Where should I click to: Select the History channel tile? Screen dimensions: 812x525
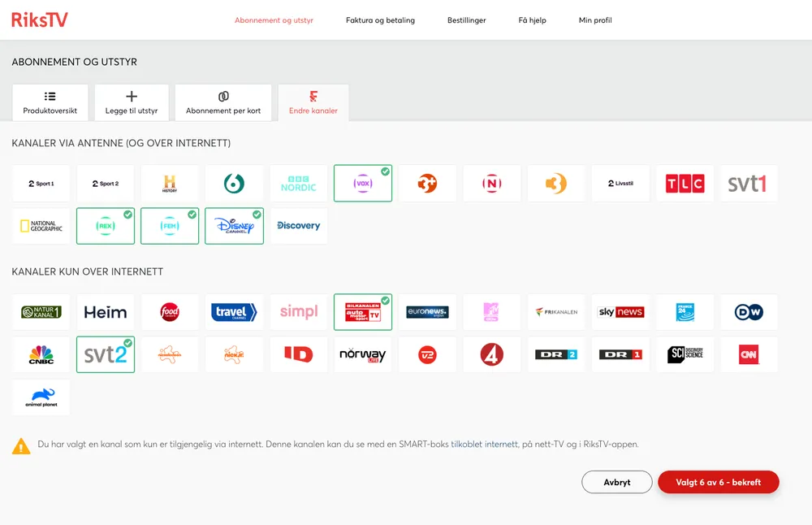pyautogui.click(x=170, y=184)
